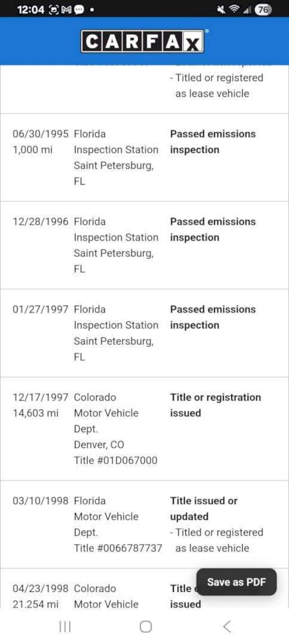
Task: Tap the Wi-Fi status icon
Action: 234,10
